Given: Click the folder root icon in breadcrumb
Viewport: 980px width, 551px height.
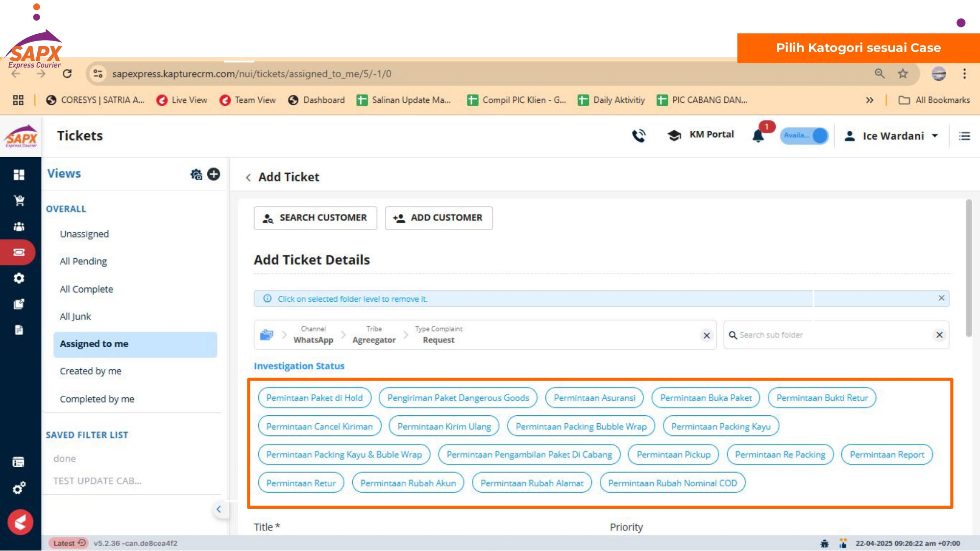Looking at the screenshot, I should [x=267, y=335].
